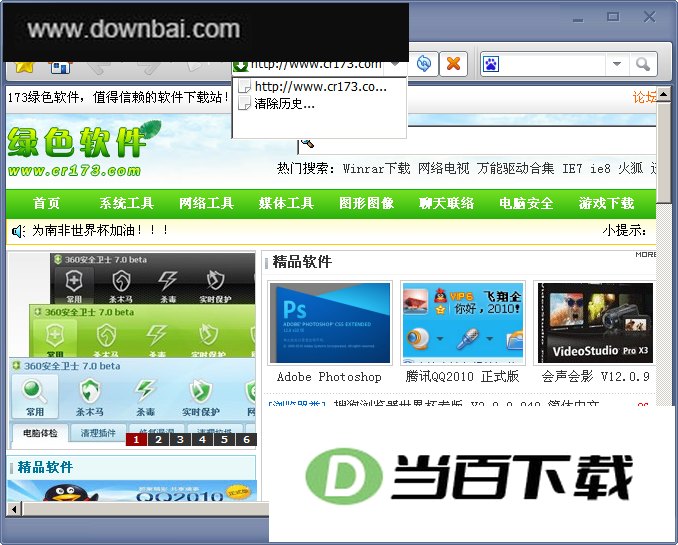The image size is (678, 545).
Task: Click the MORE link beside 精品软件
Action: tap(645, 254)
